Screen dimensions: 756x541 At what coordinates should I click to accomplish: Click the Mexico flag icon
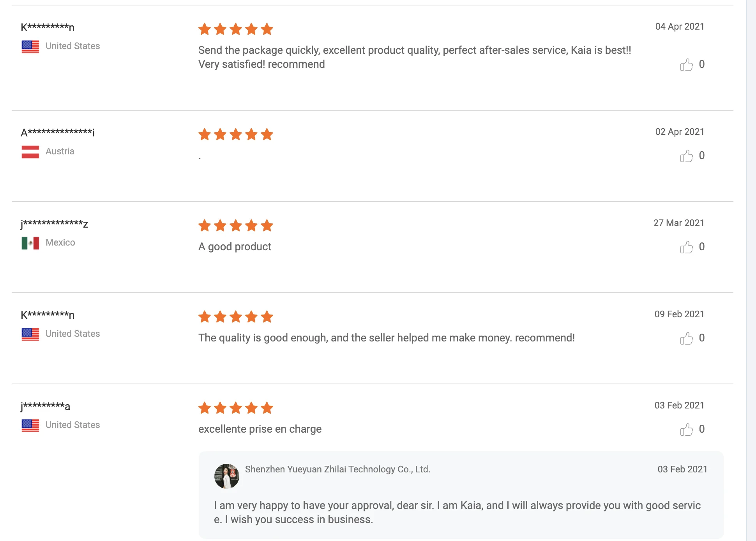(30, 243)
